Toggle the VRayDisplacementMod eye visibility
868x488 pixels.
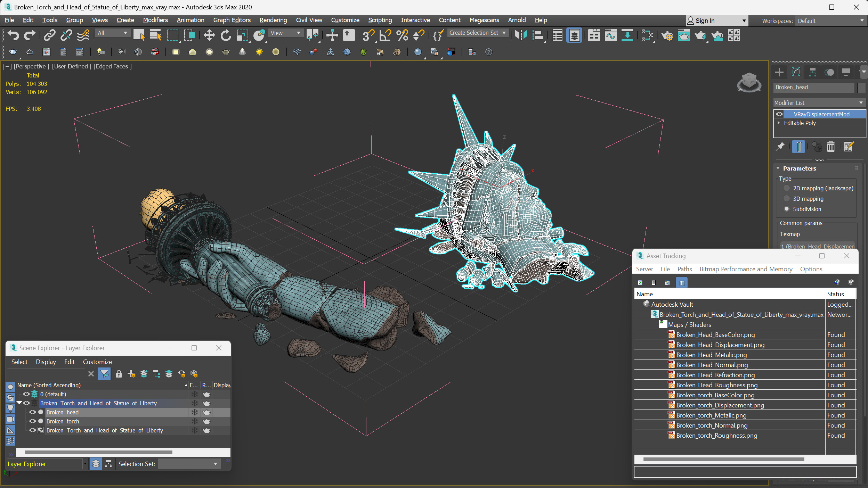click(779, 114)
